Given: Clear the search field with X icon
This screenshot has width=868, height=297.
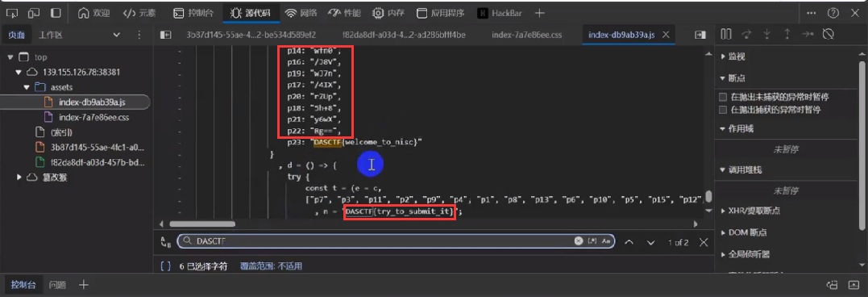Looking at the screenshot, I should [x=579, y=241].
